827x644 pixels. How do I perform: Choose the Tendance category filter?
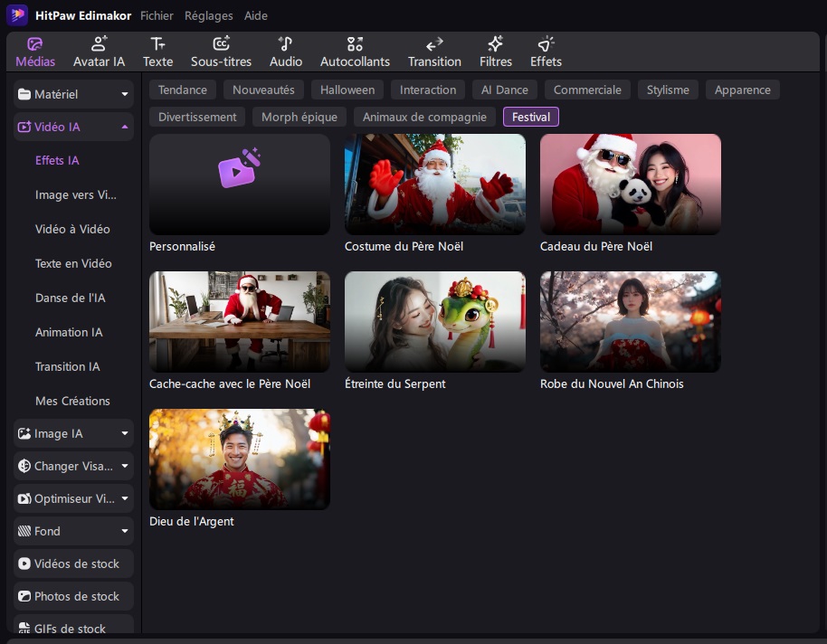[x=183, y=90]
